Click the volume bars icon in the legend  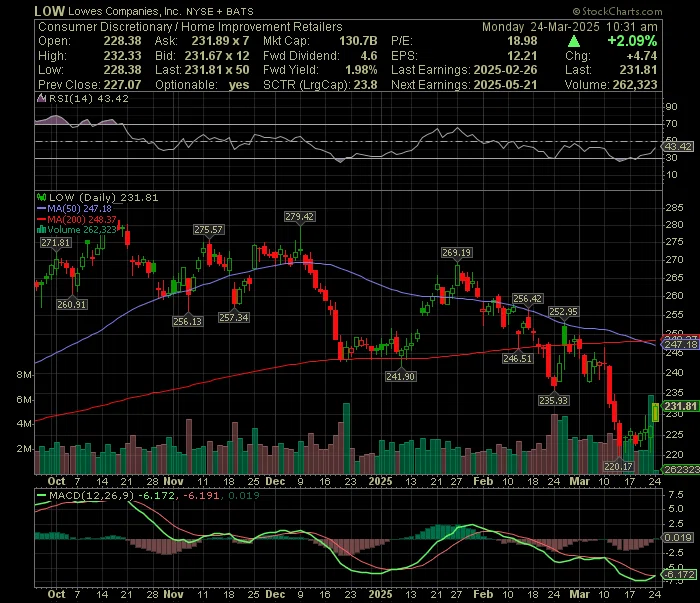[x=42, y=230]
